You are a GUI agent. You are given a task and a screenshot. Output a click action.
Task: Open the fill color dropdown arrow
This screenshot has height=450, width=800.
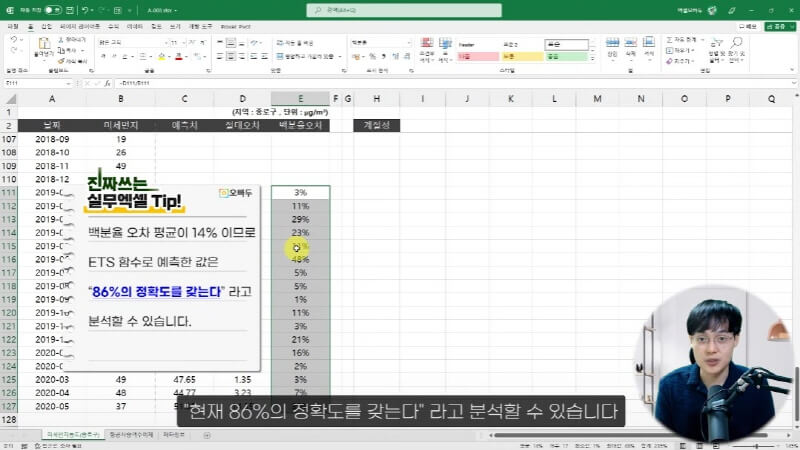coord(169,57)
